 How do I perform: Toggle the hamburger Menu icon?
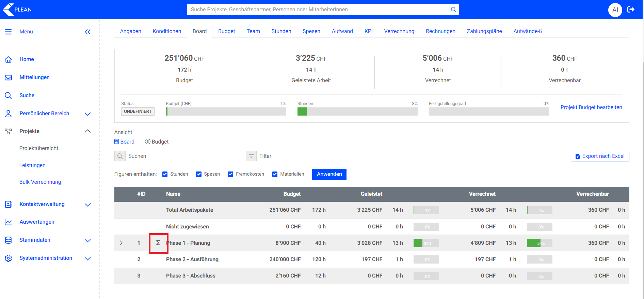tap(9, 32)
